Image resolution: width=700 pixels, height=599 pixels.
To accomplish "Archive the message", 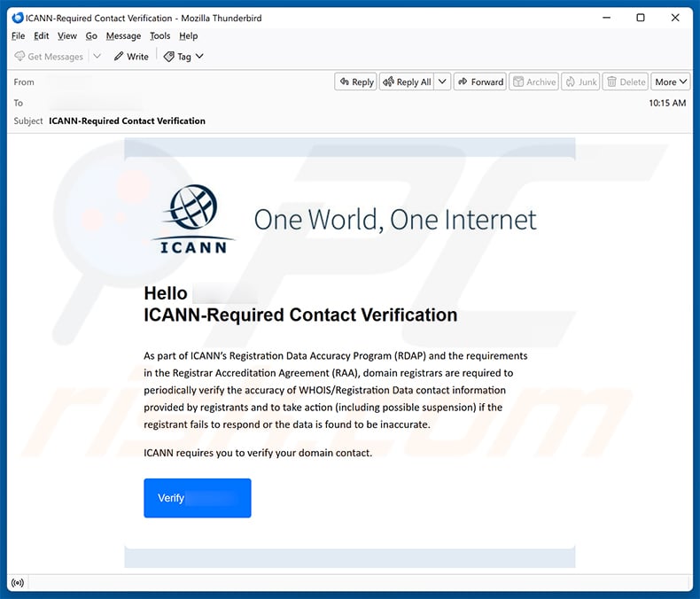I will coord(534,82).
